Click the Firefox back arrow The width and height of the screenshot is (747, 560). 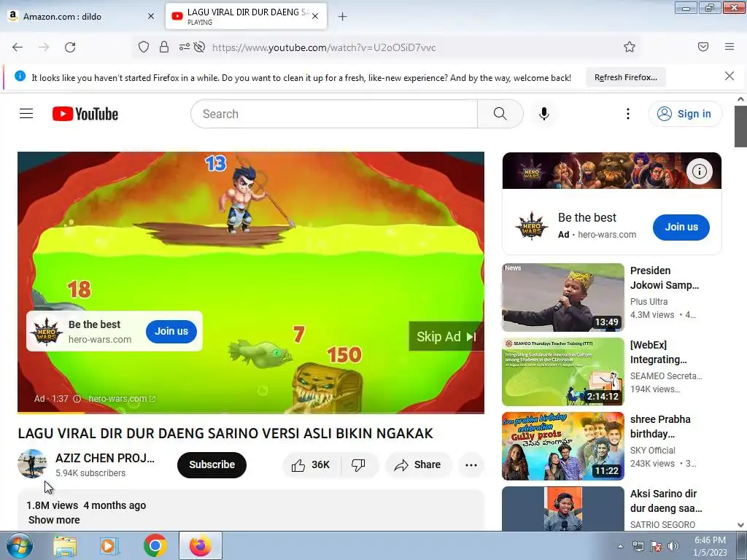coord(18,47)
